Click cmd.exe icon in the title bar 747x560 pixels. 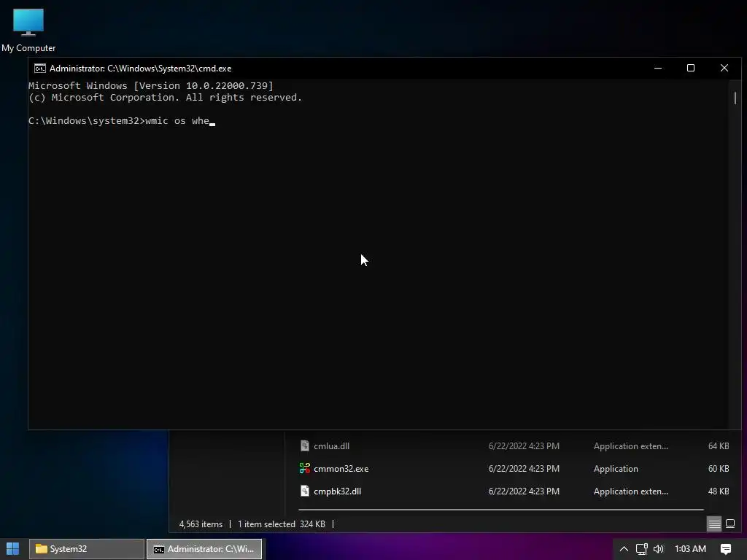40,69
